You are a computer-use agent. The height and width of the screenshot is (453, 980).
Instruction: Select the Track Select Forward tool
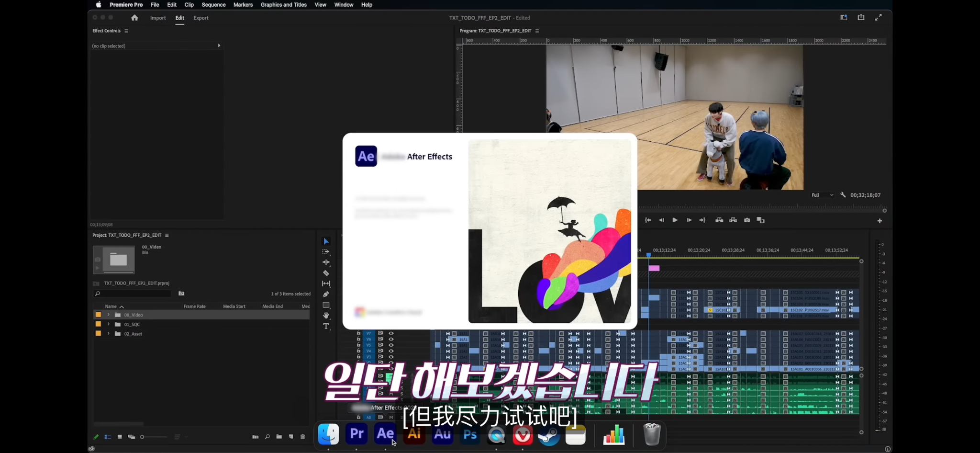pyautogui.click(x=326, y=252)
